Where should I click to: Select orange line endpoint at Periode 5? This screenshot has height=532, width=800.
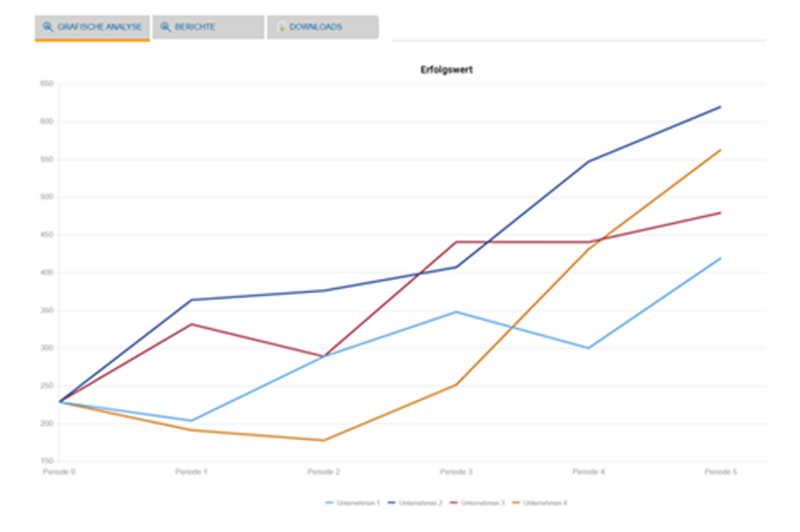721,150
